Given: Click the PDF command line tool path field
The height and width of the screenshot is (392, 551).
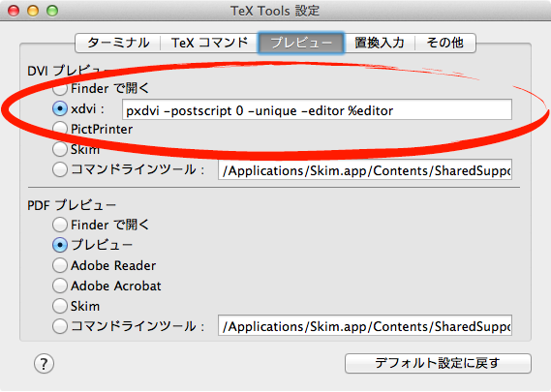Looking at the screenshot, I should click(x=365, y=325).
